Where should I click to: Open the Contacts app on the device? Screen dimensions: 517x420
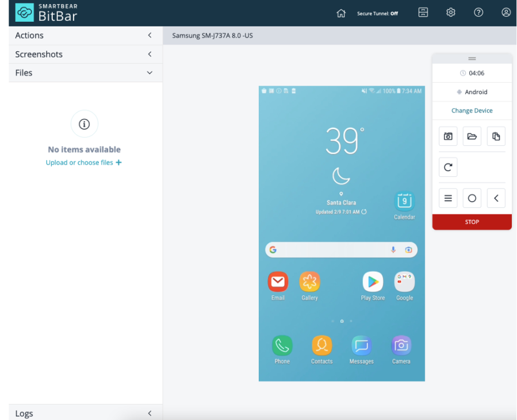tap(321, 349)
